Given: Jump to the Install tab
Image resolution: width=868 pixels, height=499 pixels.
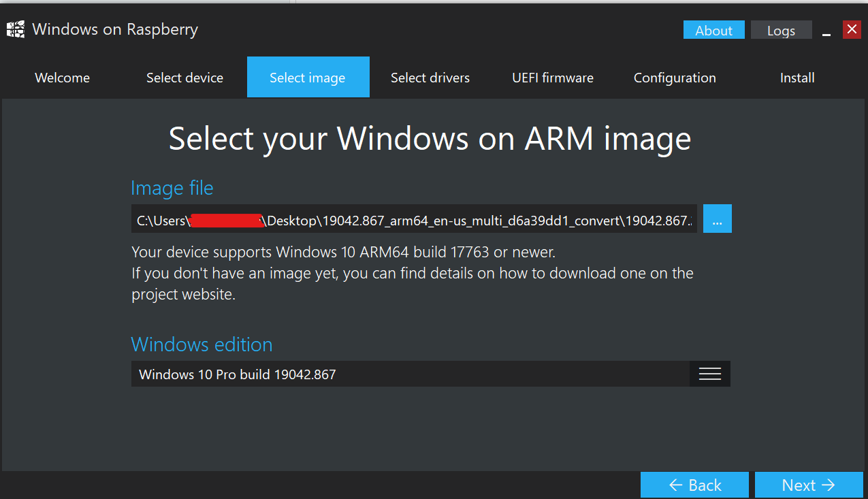Looking at the screenshot, I should (797, 78).
